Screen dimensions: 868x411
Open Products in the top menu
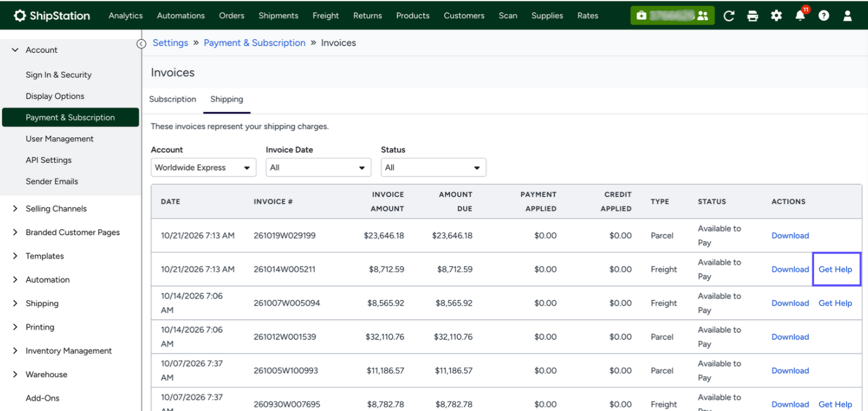[413, 15]
